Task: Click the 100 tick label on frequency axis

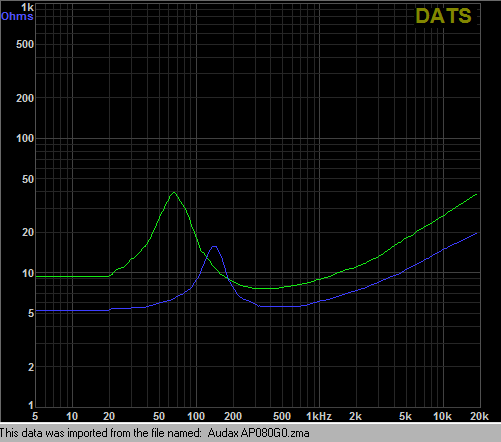Action: (x=196, y=416)
